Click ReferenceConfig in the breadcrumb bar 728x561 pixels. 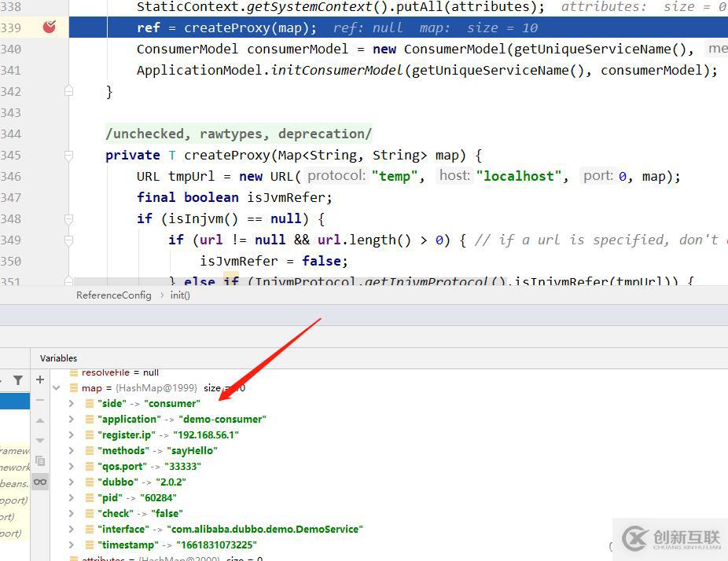[x=113, y=295]
